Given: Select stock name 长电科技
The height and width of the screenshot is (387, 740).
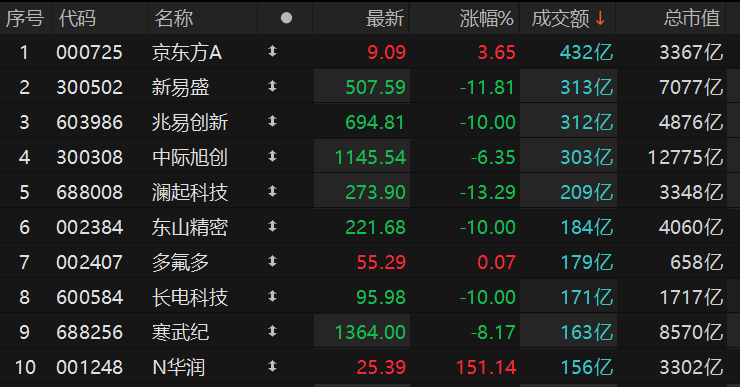Looking at the screenshot, I should click(x=190, y=297).
